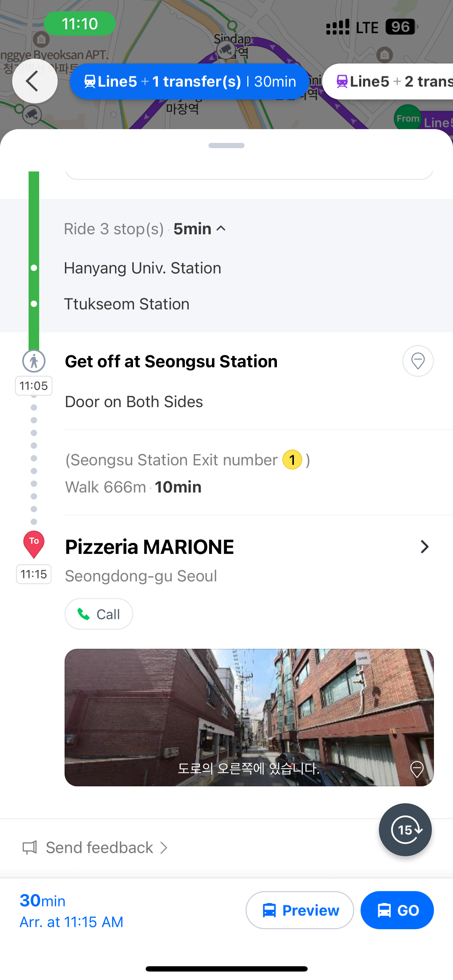Tap the 15-minute refresh timer icon
Screen dimensions: 453x980
point(405,829)
